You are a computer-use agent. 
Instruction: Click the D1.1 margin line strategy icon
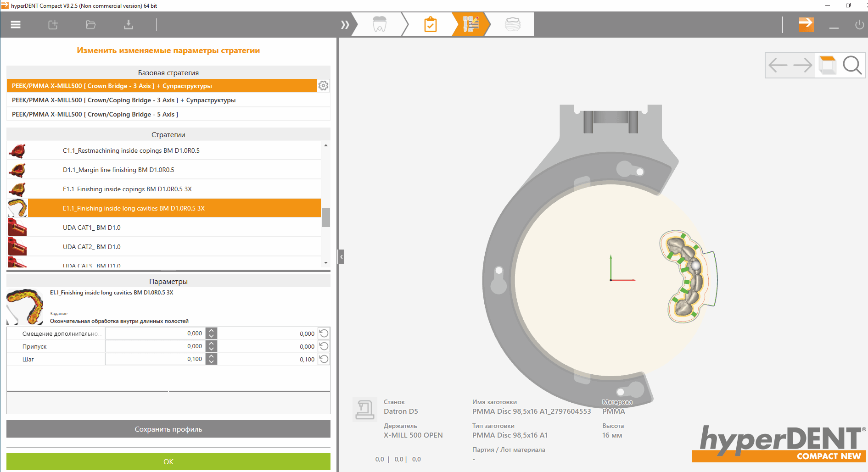pos(17,170)
